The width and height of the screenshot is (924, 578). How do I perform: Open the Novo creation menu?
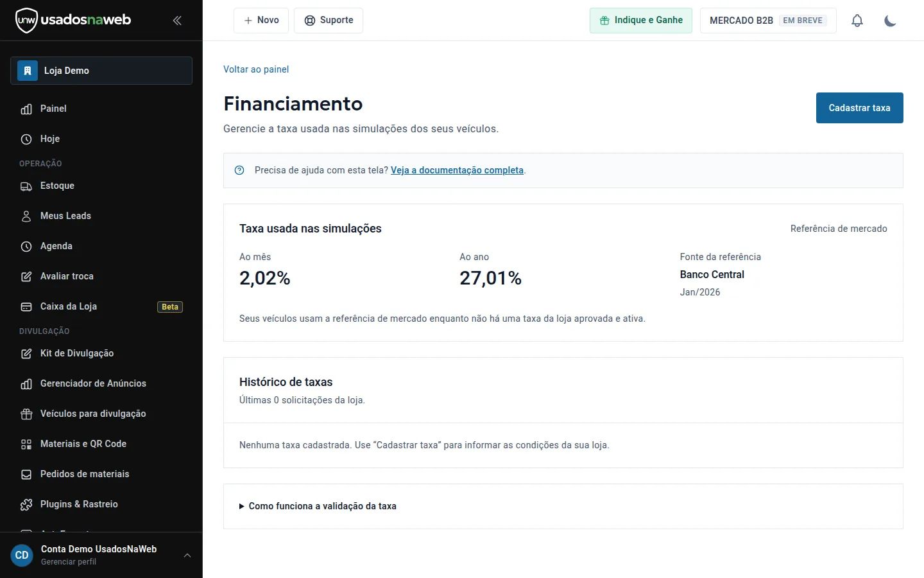click(261, 21)
